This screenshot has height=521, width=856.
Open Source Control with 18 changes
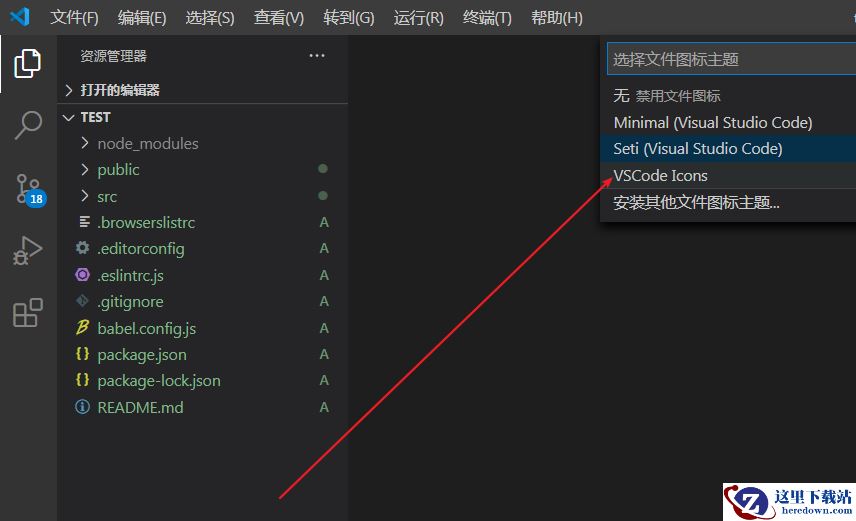29,190
